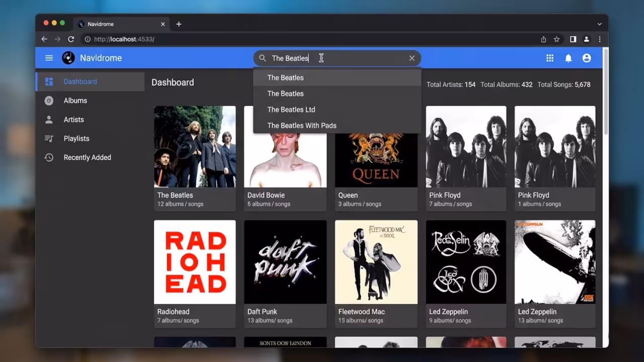644x362 pixels.
Task: Click the browser share icon
Action: click(x=543, y=39)
